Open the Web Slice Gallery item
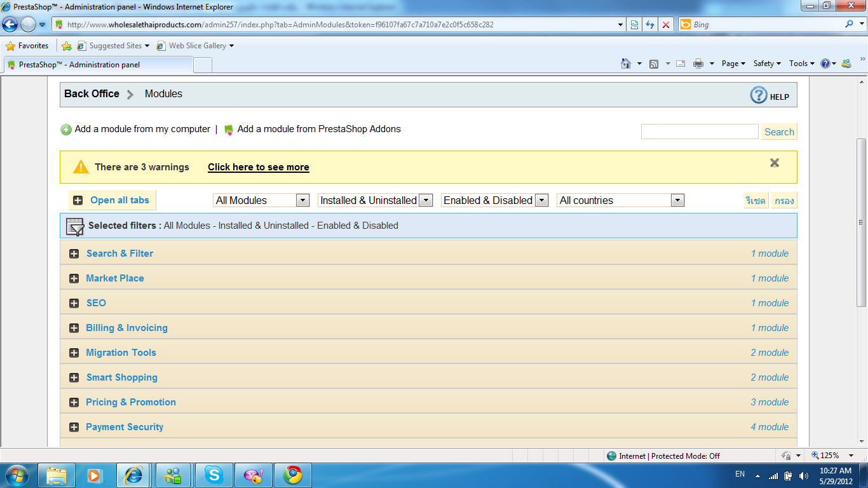The height and width of the screenshot is (488, 868). (195, 46)
